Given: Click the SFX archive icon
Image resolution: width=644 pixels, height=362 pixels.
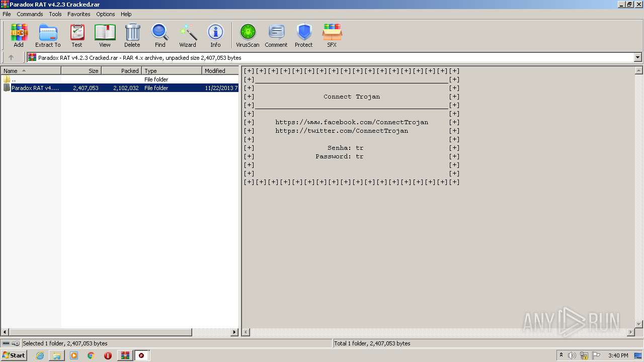Looking at the screenshot, I should (332, 35).
